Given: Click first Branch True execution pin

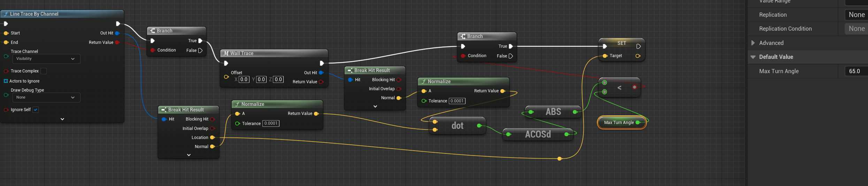Looking at the screenshot, I should pyautogui.click(x=200, y=41).
